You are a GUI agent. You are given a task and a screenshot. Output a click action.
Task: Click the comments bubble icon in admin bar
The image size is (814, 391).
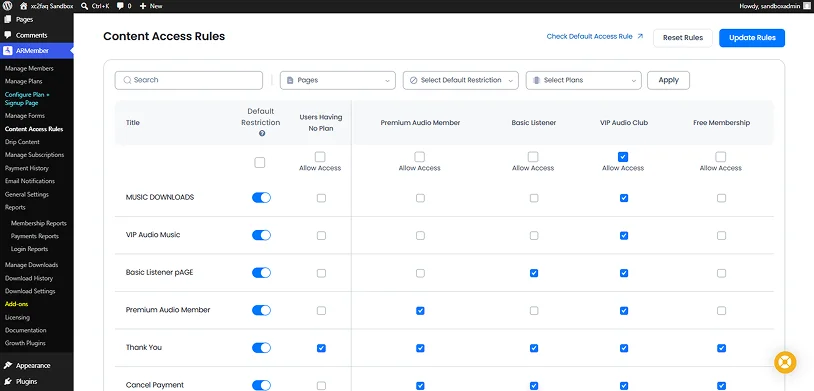tap(120, 6)
